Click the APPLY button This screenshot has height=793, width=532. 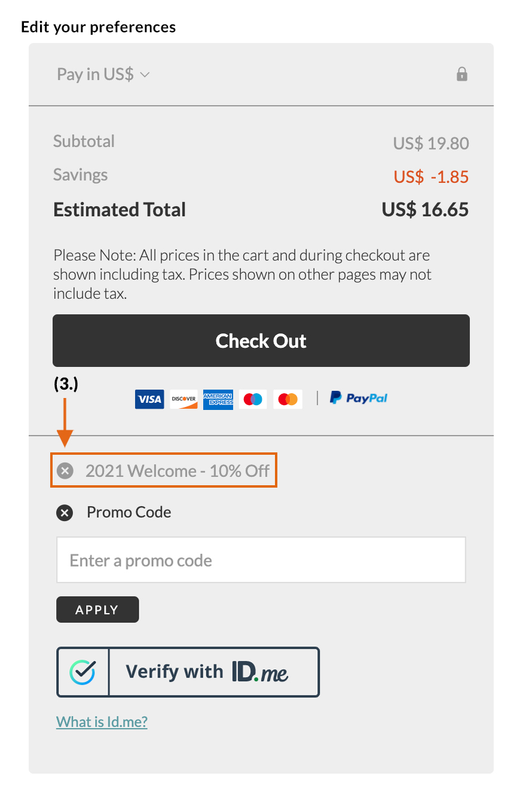97,610
